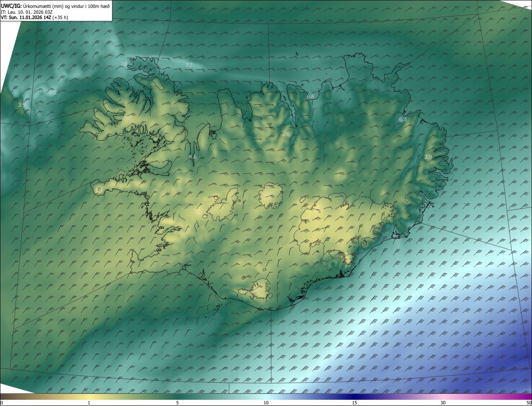Click the IT: Lau. 10. 01. 2026 03Z line
Screen dimensions: 532x406
click(x=27, y=12)
